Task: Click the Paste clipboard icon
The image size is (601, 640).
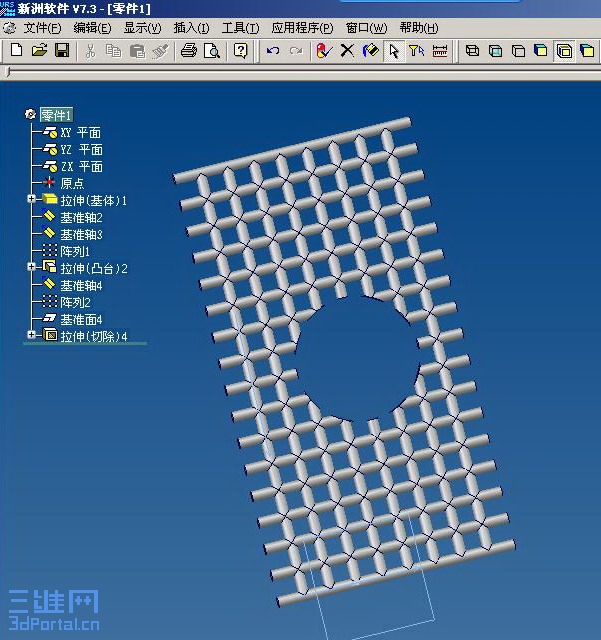Action: (x=137, y=51)
